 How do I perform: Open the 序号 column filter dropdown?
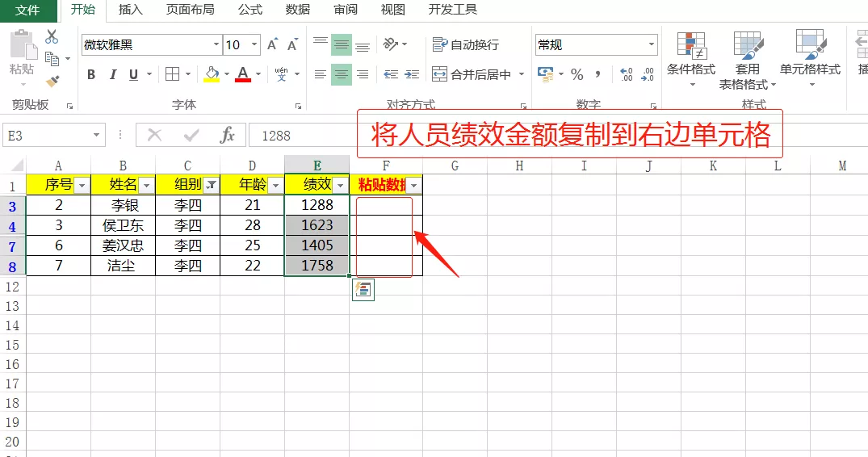coord(82,186)
